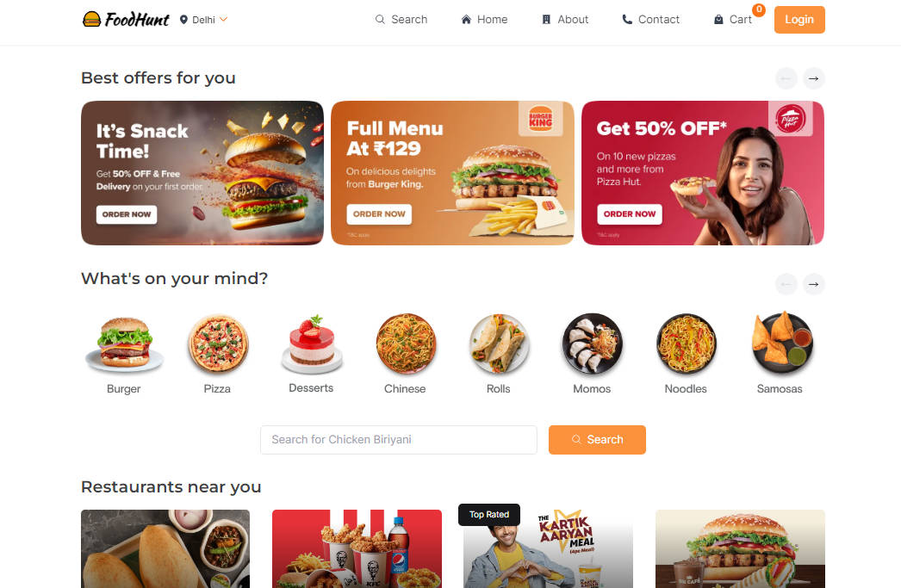This screenshot has height=588, width=901.
Task: Show next food categories with right arrow
Action: [x=814, y=284]
